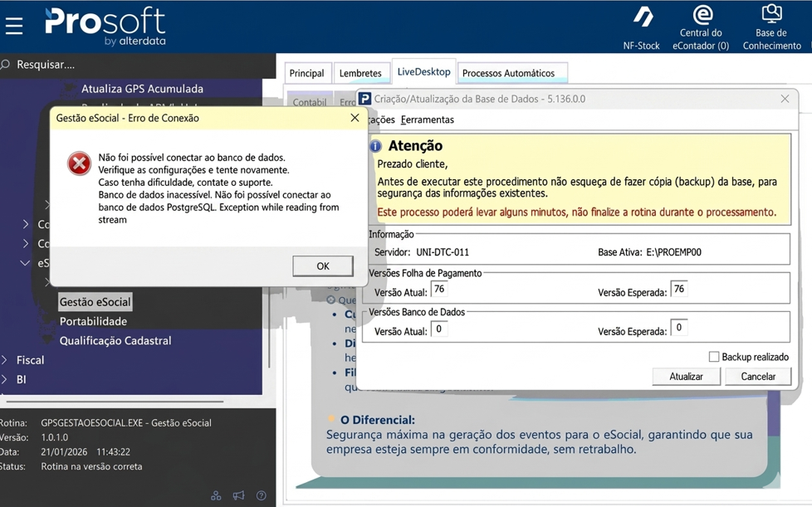Viewport: 812px width, 507px height.
Task: Click the O Diferencial heading
Action: coord(378,420)
